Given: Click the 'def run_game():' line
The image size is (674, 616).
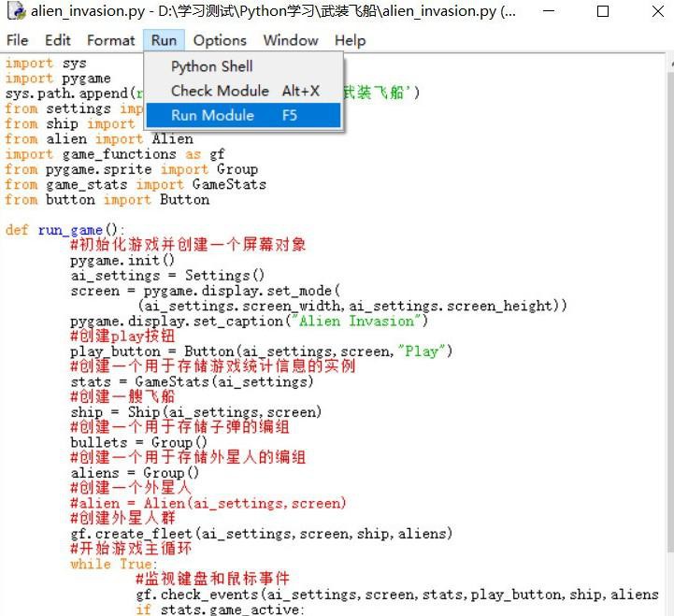Looking at the screenshot, I should (x=65, y=230).
